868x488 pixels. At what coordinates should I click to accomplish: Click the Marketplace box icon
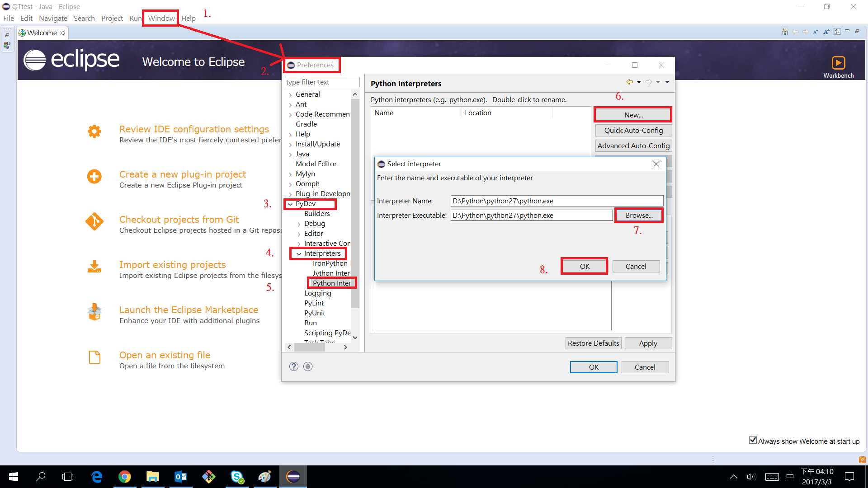tap(94, 312)
